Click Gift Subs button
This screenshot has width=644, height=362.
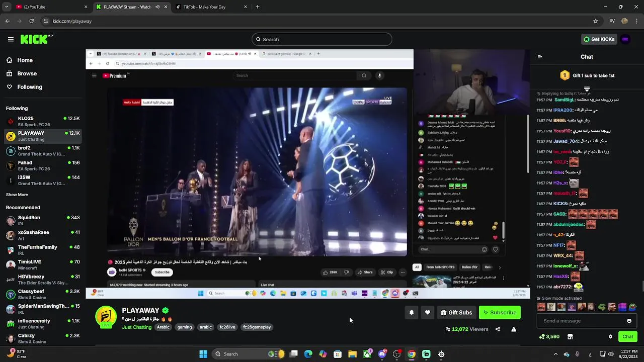[456, 313]
